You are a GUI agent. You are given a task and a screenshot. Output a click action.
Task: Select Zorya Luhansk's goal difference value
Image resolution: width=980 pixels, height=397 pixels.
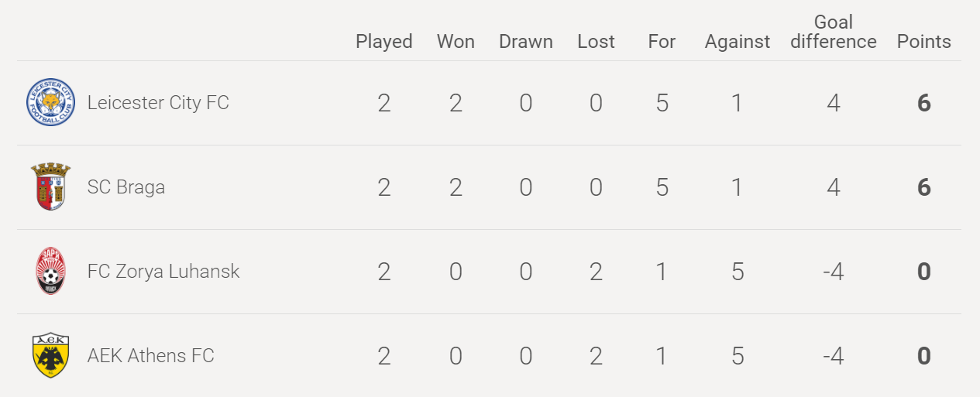pyautogui.click(x=834, y=272)
